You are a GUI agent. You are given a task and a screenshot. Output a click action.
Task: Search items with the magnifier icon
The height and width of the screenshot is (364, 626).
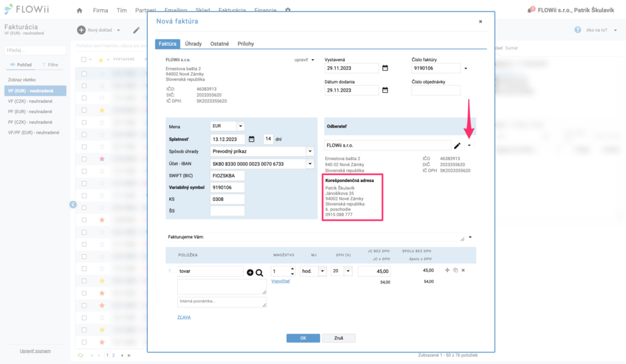point(259,273)
